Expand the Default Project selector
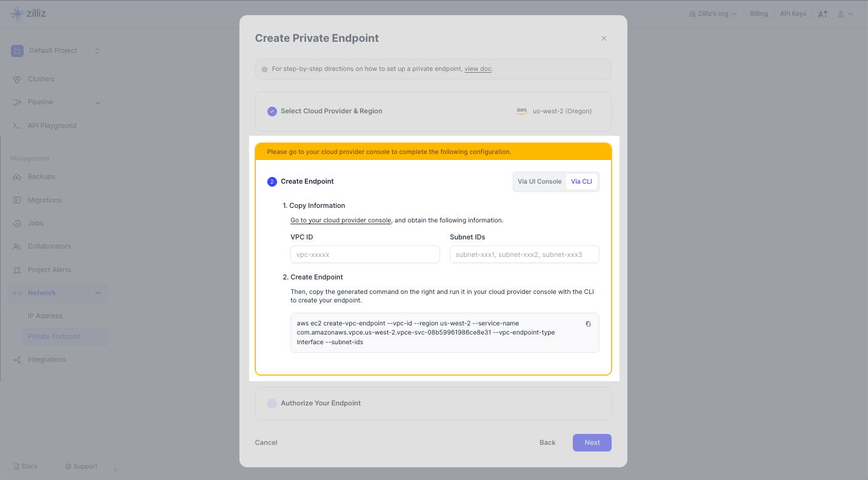Screen dimensions: 868x480 97,51
